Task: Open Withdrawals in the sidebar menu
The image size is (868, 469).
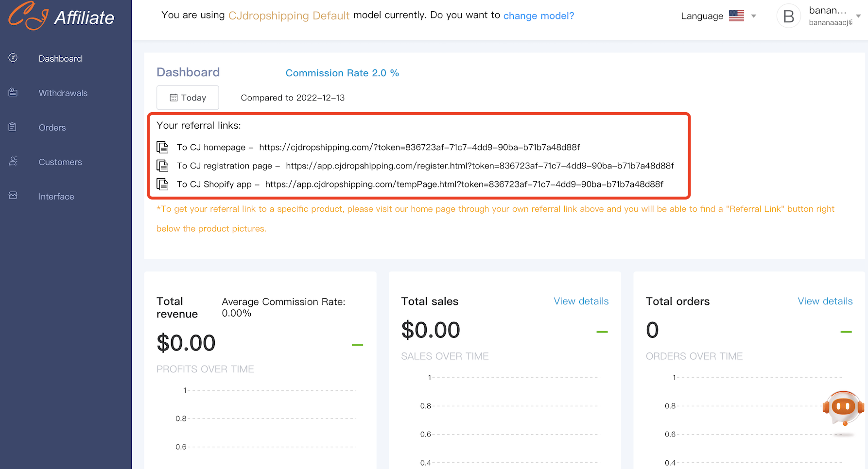Action: coord(63,93)
